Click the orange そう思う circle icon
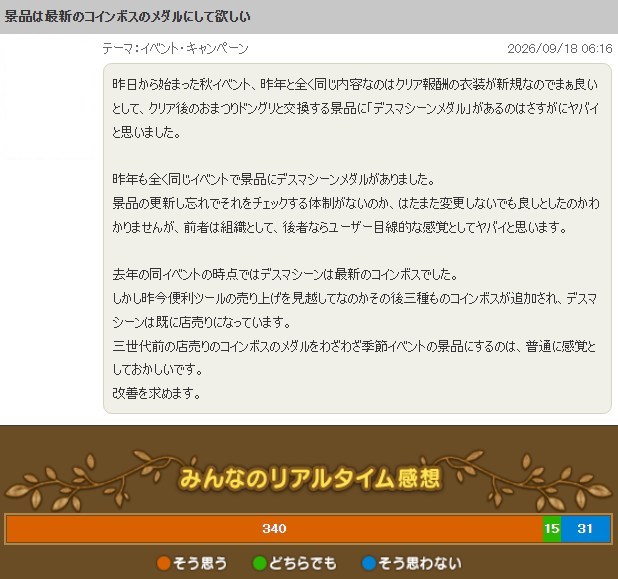618x579 pixels. pos(164,563)
